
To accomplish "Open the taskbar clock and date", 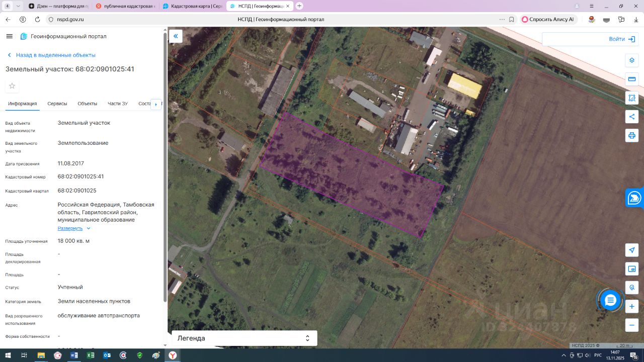I will pyautogui.click(x=615, y=355).
